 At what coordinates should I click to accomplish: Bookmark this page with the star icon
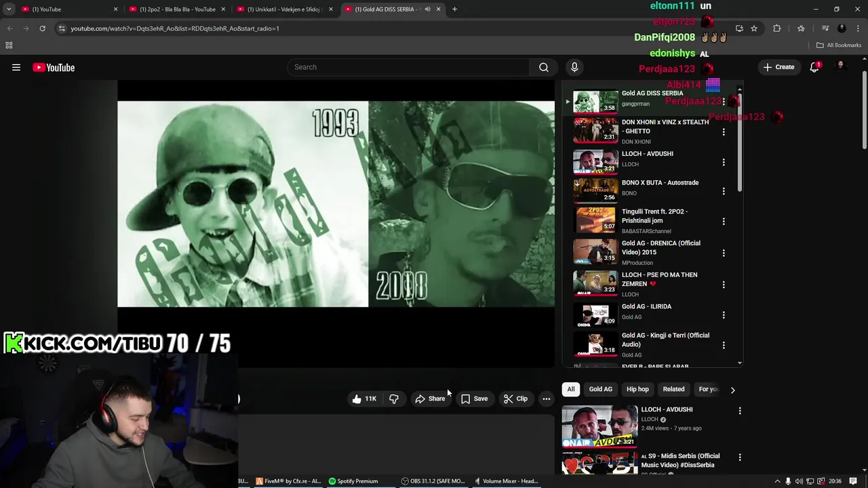(754, 28)
